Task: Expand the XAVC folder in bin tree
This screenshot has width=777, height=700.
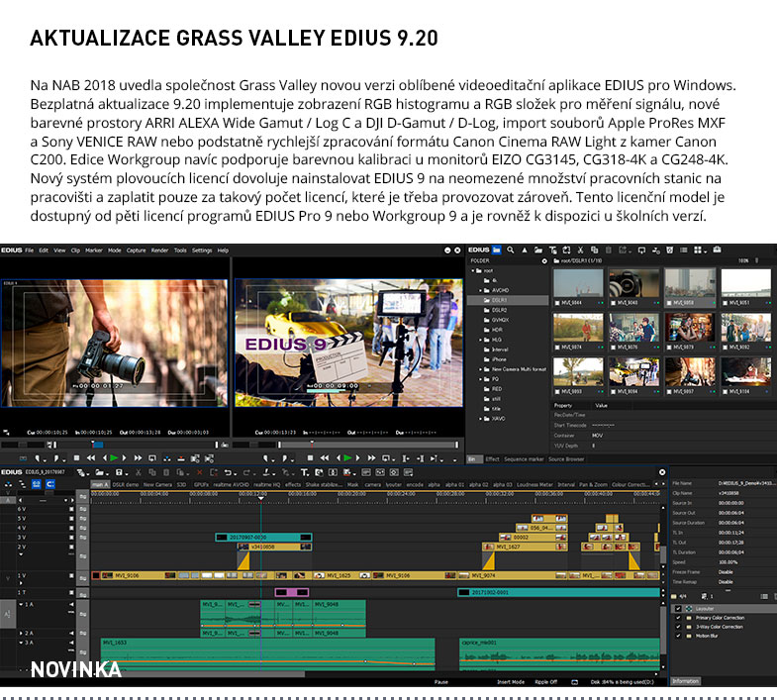Action: click(480, 419)
